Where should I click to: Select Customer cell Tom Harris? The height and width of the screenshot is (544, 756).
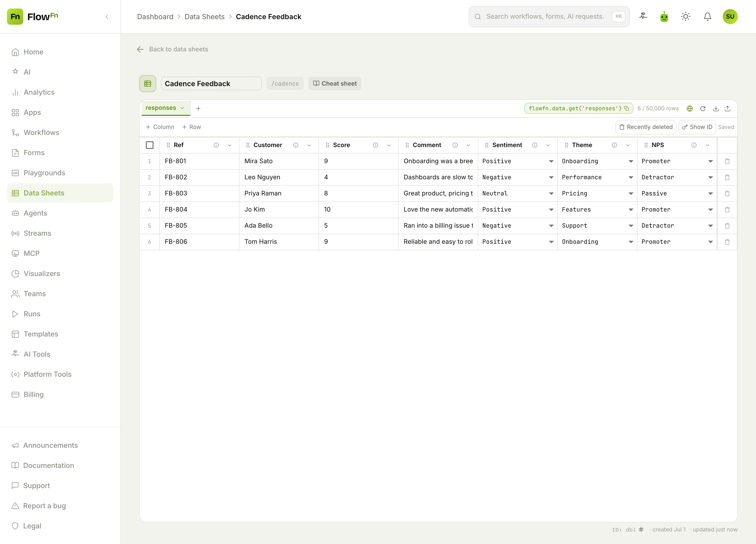279,242
